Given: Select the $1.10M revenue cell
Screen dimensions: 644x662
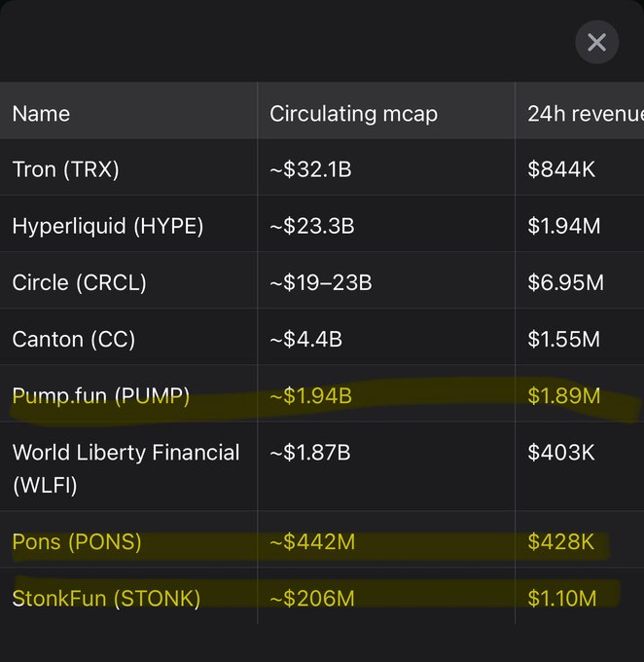Looking at the screenshot, I should 580,596.
